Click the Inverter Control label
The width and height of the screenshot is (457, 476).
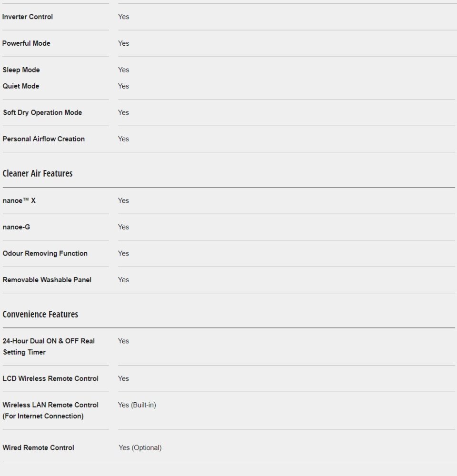27,17
